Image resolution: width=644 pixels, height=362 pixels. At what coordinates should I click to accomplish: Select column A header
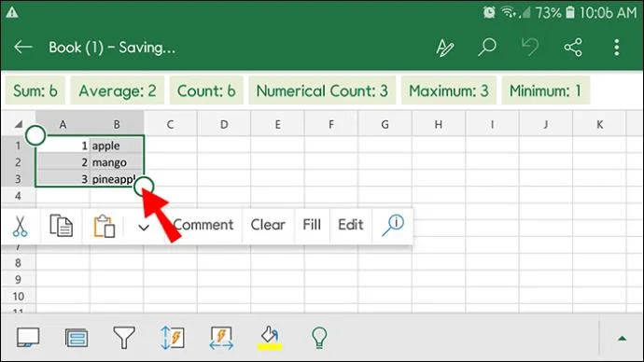coord(63,124)
